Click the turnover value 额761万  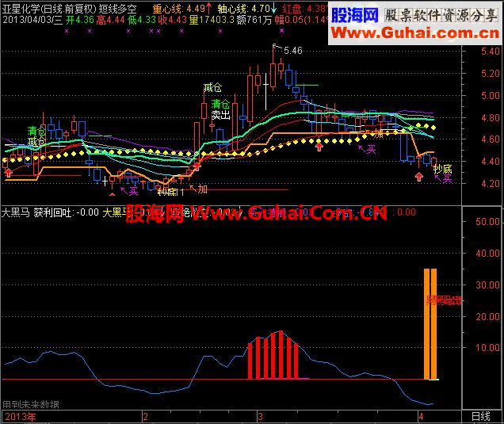[x=254, y=20]
